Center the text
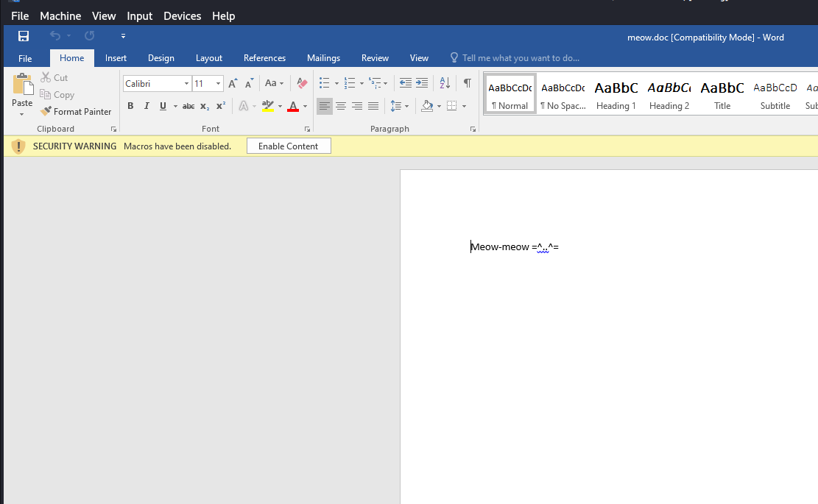This screenshot has width=818, height=504. tap(341, 107)
